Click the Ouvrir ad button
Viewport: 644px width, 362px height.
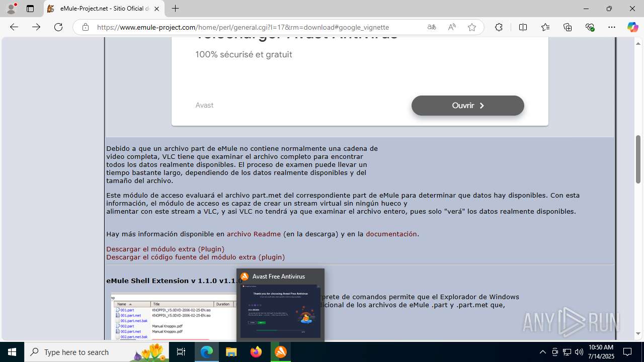pos(468,106)
